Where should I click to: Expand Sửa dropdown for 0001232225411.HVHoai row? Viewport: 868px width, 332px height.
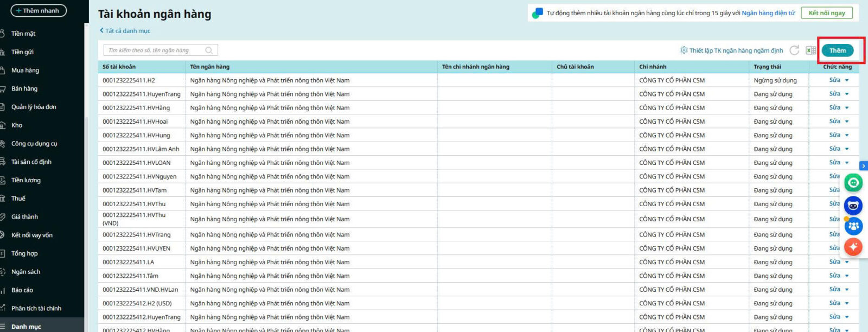point(847,122)
